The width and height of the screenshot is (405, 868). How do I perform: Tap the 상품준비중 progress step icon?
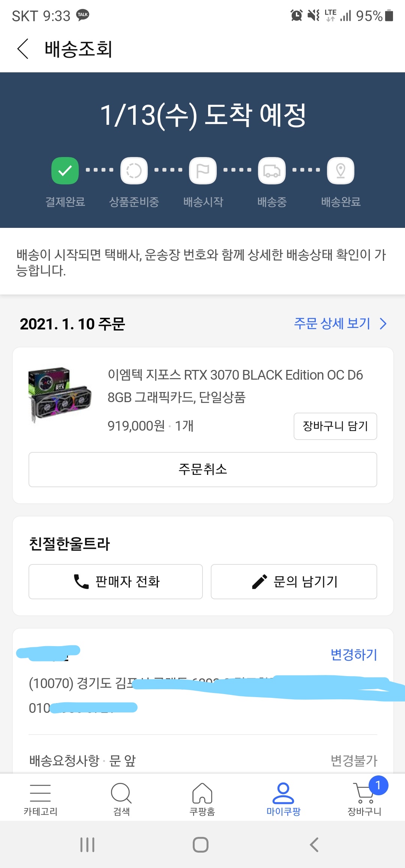(134, 171)
